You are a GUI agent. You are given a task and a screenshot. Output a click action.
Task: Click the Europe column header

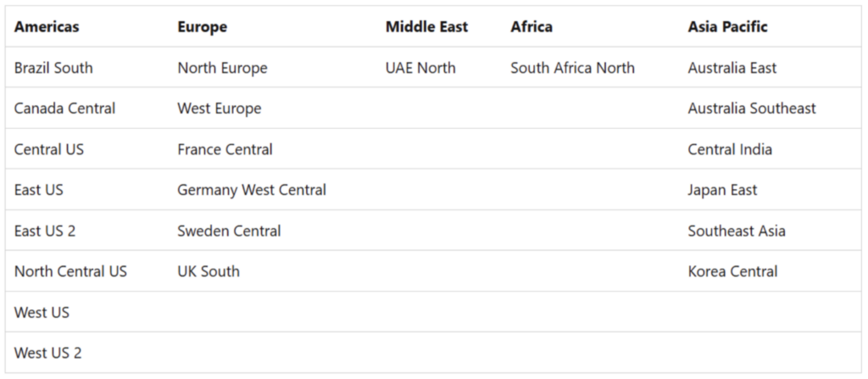(x=202, y=26)
